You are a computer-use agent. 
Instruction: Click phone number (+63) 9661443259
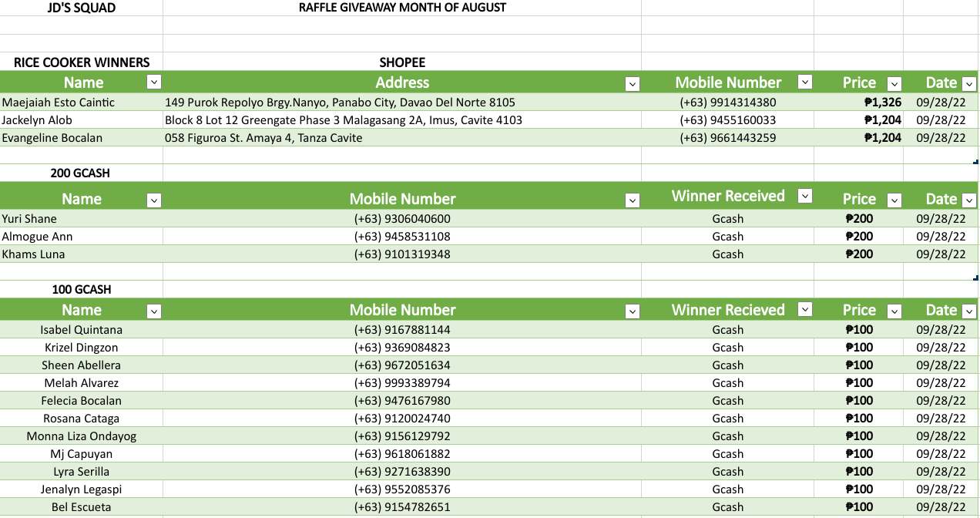click(728, 138)
